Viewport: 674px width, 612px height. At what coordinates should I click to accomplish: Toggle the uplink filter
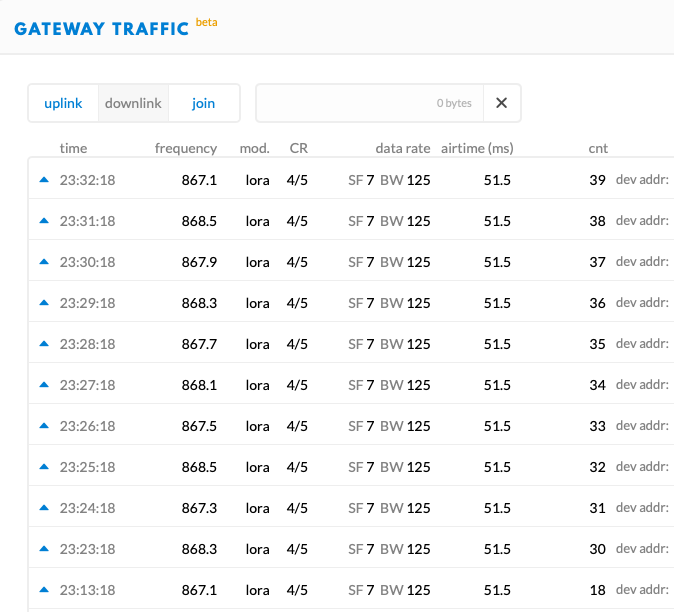pyautogui.click(x=63, y=103)
